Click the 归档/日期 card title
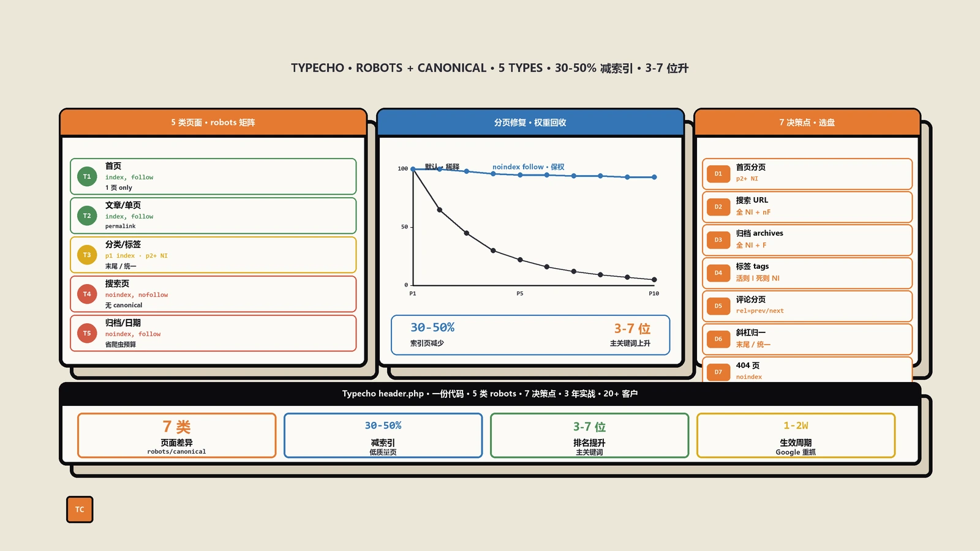This screenshot has width=980, height=551. point(123,323)
